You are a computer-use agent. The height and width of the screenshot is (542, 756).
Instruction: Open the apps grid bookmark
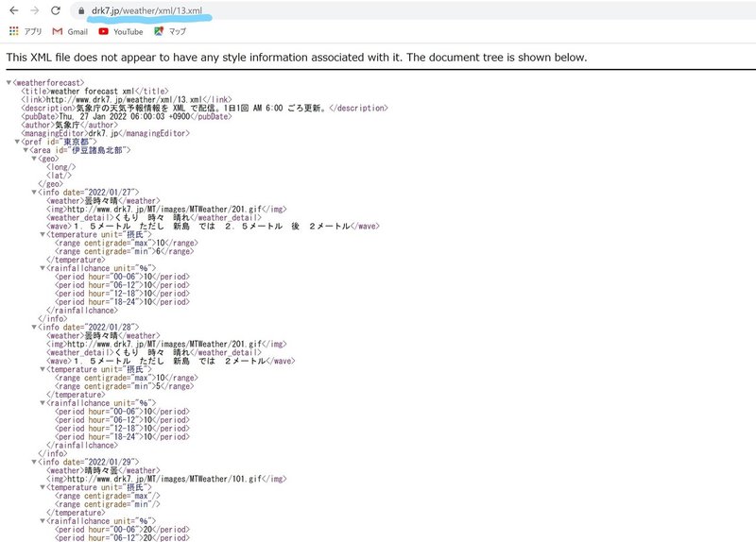[x=26, y=31]
